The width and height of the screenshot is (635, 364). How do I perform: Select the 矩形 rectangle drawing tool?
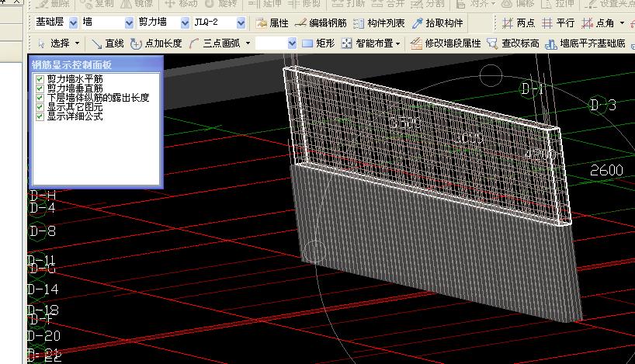[x=318, y=43]
